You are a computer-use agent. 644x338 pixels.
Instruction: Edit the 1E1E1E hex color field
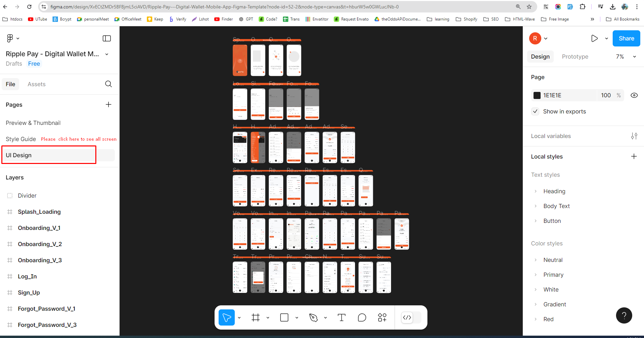tap(564, 95)
